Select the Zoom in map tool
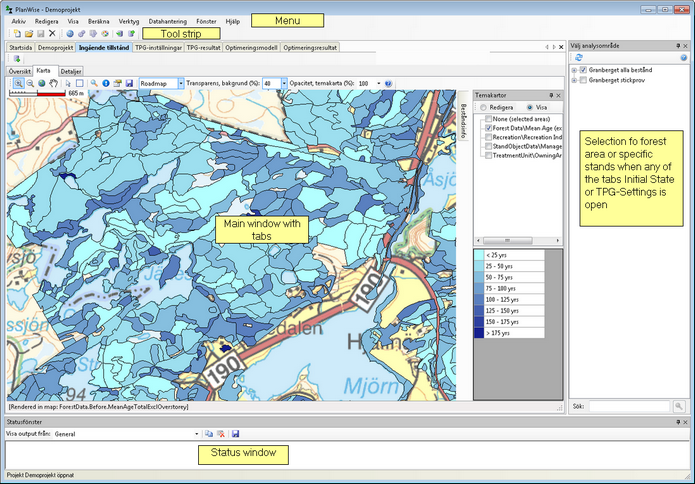The width and height of the screenshot is (695, 484). pos(18,83)
